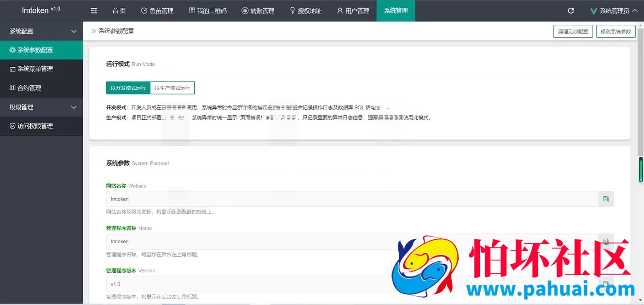The image size is (644, 305).
Task: Select 以开发模式运行 mode
Action: 128,88
